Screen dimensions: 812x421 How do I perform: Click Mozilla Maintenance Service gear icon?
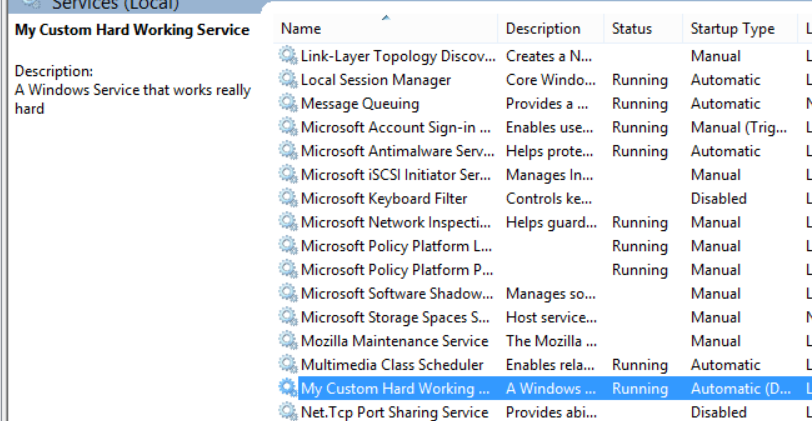288,341
